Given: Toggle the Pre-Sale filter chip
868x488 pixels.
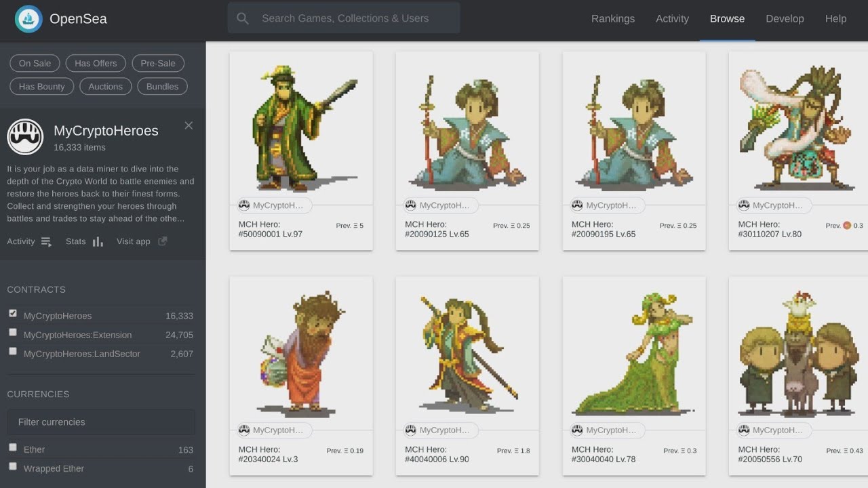Looking at the screenshot, I should (158, 63).
